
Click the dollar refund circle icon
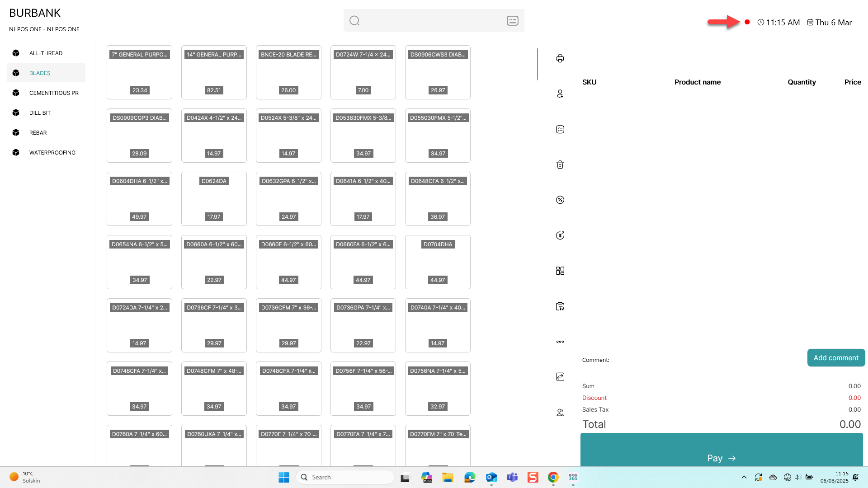560,235
